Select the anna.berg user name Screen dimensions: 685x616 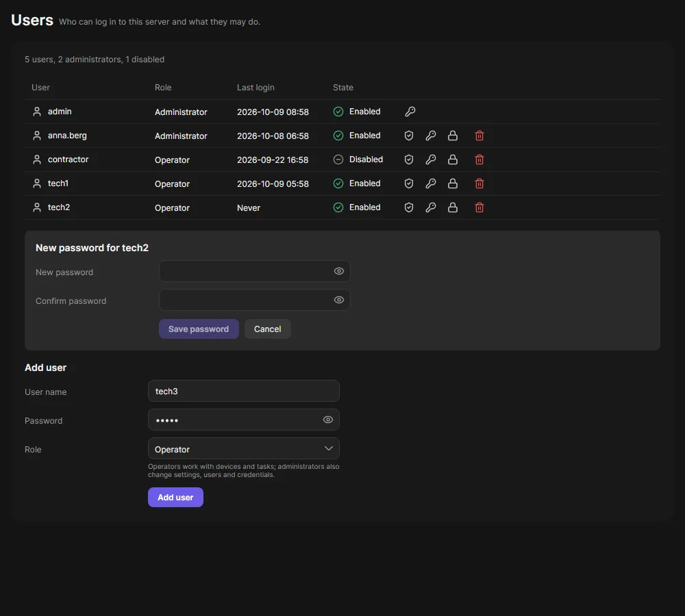click(67, 136)
